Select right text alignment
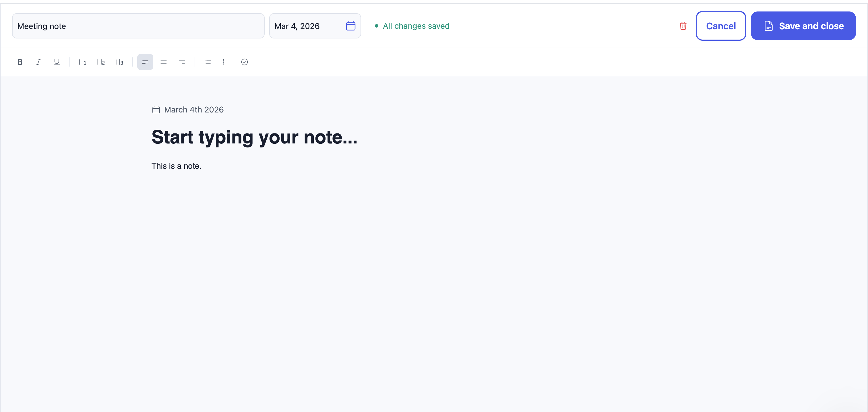The image size is (868, 412). point(182,62)
